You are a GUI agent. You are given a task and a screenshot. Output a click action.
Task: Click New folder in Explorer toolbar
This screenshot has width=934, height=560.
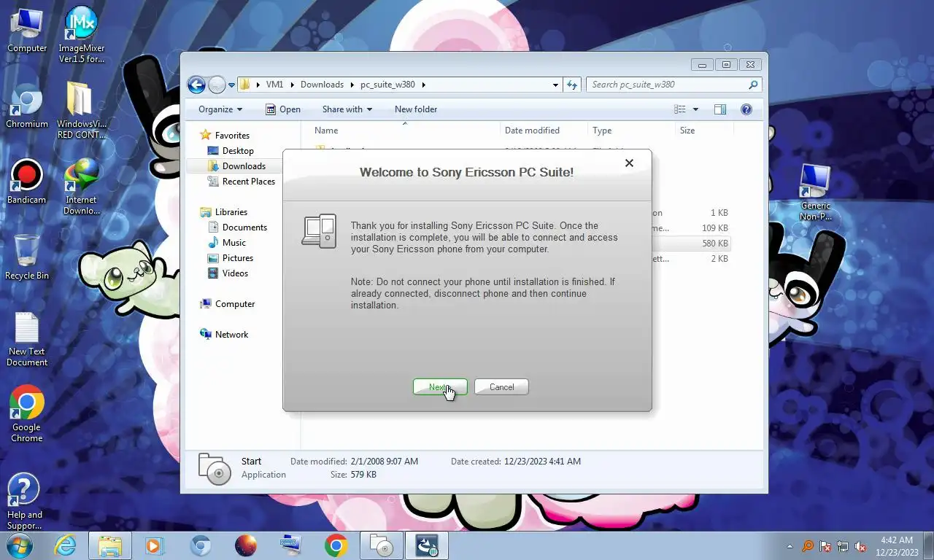coord(416,109)
